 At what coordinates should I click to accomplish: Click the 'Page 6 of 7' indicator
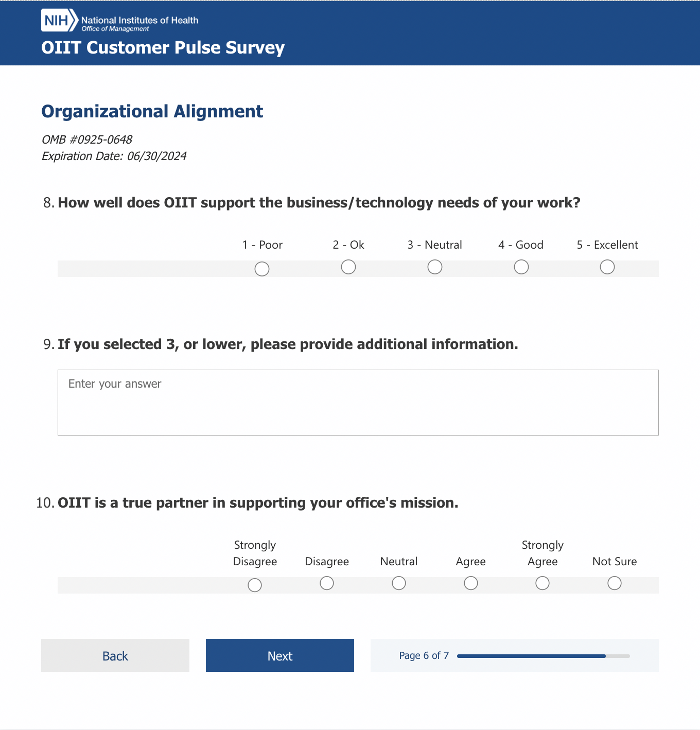click(x=424, y=655)
